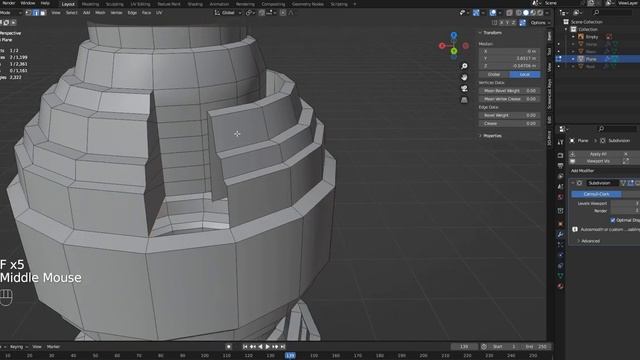Collapse the Subdivision modifier panel

(x=573, y=183)
